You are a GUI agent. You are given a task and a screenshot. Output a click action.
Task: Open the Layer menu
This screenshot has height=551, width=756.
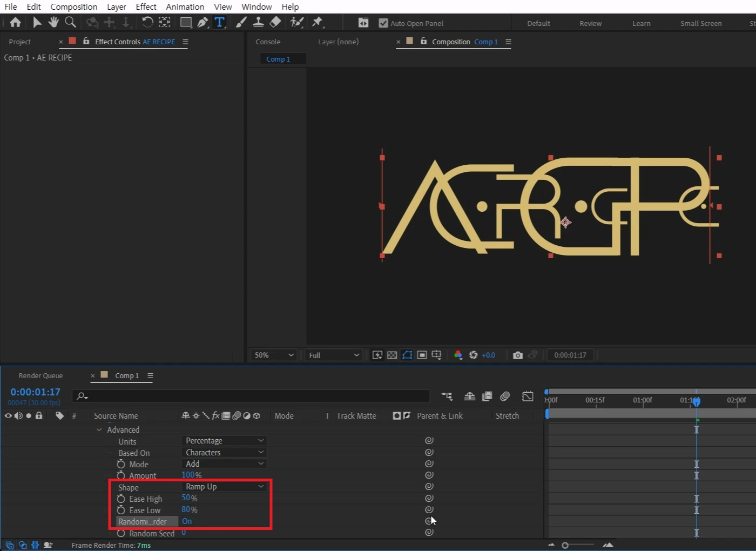[x=116, y=6]
